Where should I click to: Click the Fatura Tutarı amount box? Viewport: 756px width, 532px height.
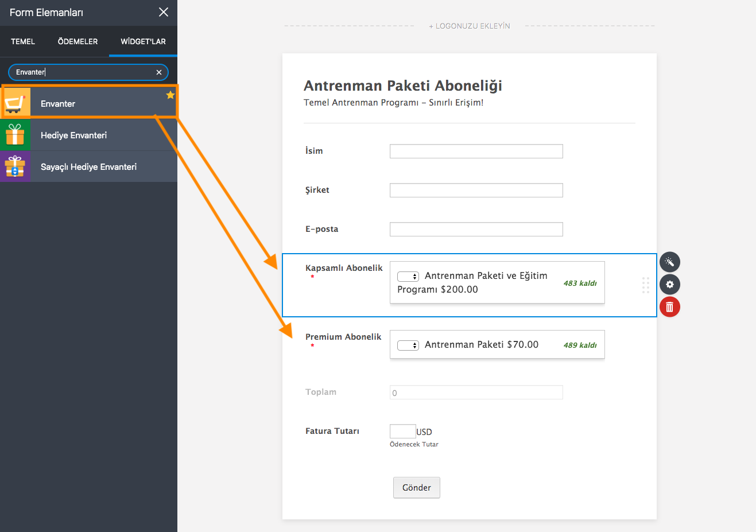pyautogui.click(x=402, y=432)
